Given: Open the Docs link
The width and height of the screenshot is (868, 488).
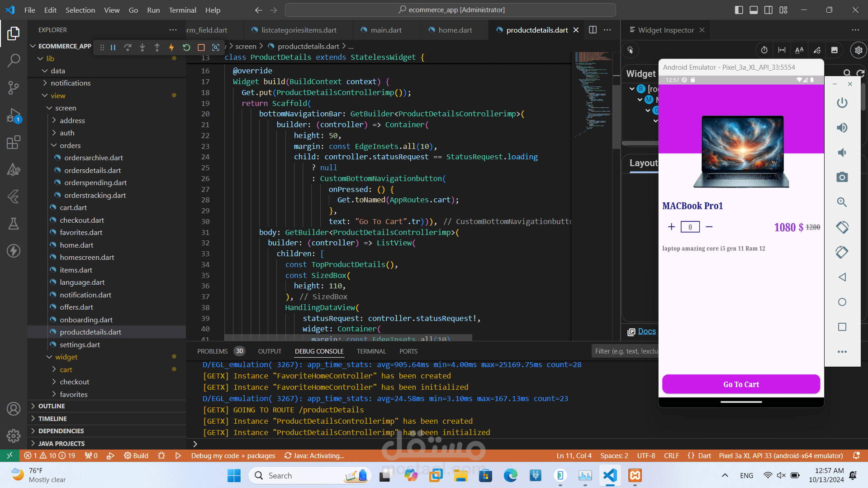Looking at the screenshot, I should [x=646, y=331].
